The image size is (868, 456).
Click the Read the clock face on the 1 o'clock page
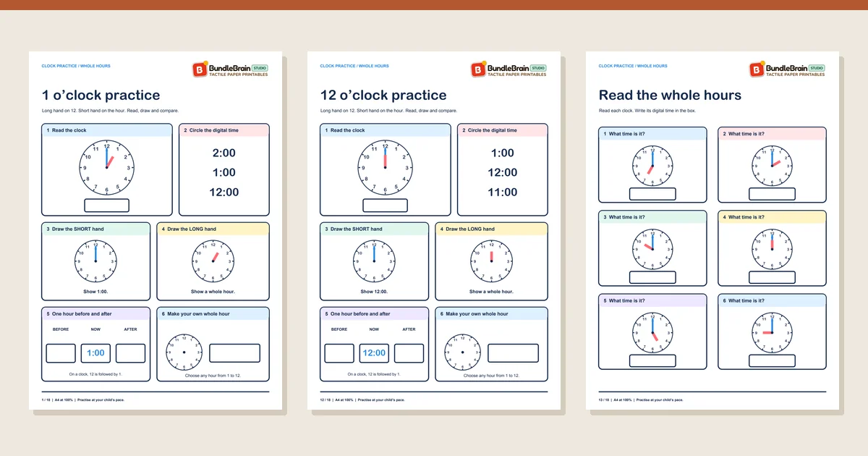106,167
